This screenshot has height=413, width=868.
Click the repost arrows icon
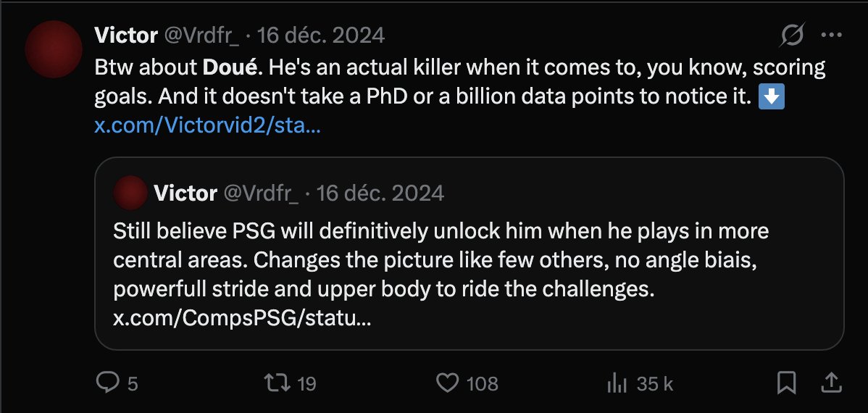coord(277,383)
